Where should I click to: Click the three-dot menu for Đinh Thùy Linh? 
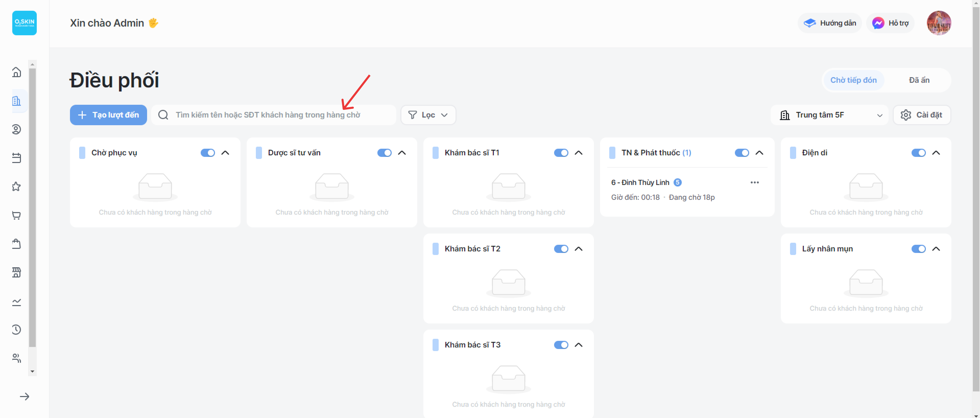pos(754,182)
